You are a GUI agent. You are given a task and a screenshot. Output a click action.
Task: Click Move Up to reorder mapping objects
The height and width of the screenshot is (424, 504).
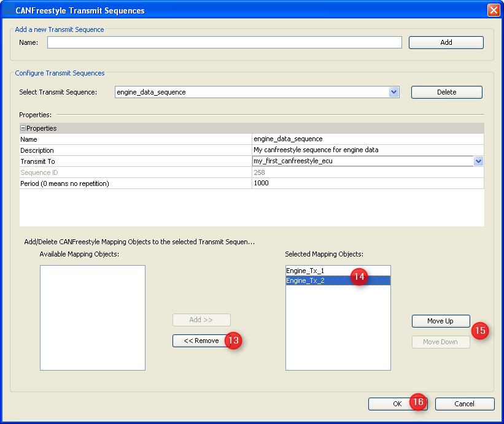[440, 321]
